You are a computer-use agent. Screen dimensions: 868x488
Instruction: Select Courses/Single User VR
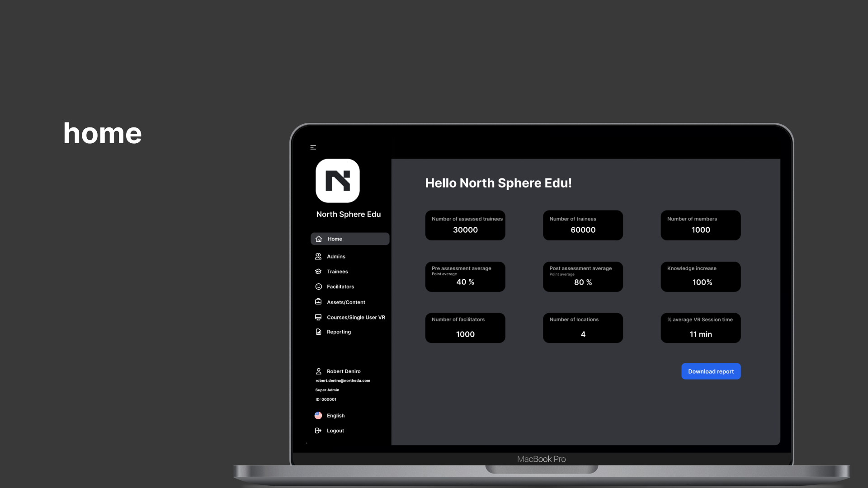(x=356, y=318)
